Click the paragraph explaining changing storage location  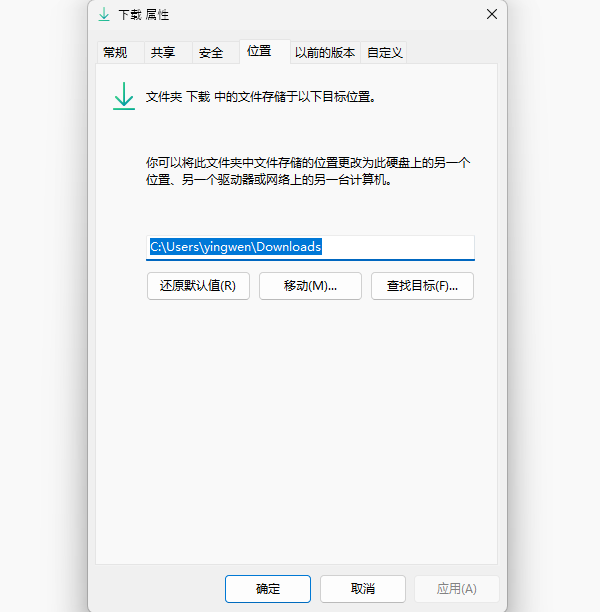(308, 171)
